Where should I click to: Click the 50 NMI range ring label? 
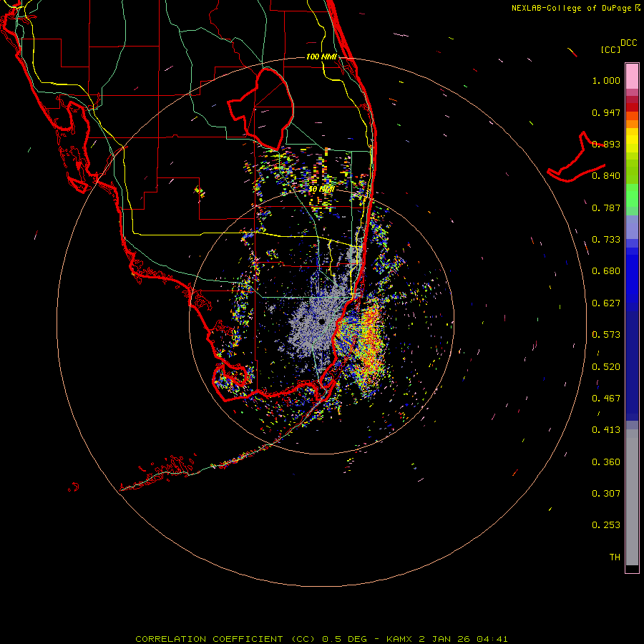[x=321, y=190]
